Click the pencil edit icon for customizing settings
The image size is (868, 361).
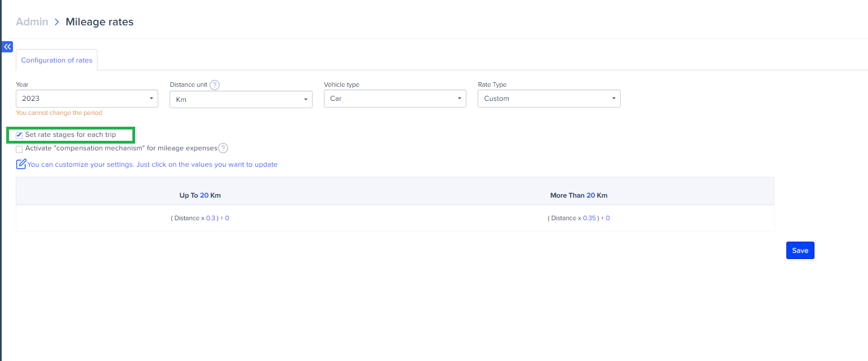[x=21, y=164]
